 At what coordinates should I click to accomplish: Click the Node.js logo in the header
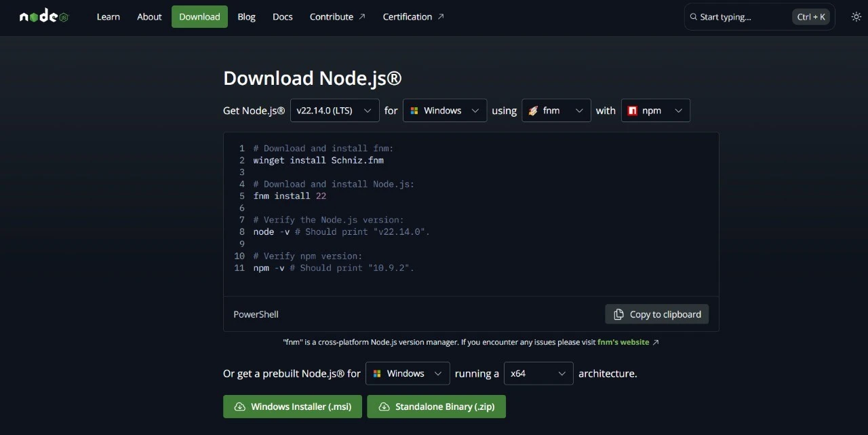[44, 16]
